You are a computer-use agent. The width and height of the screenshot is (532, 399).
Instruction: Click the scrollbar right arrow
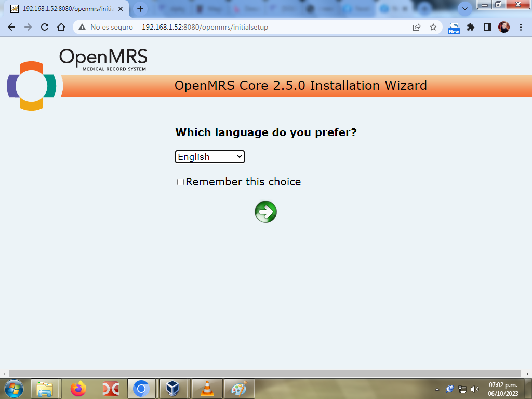pyautogui.click(x=528, y=374)
